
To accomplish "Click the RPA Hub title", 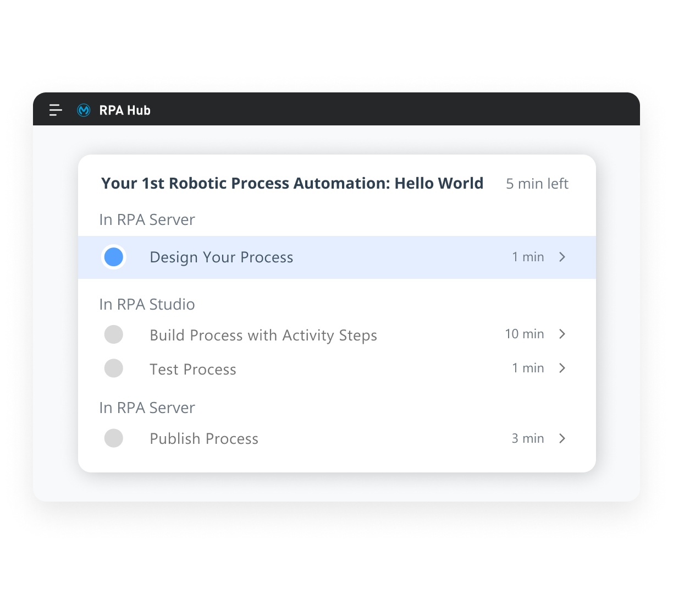I will 125,110.
